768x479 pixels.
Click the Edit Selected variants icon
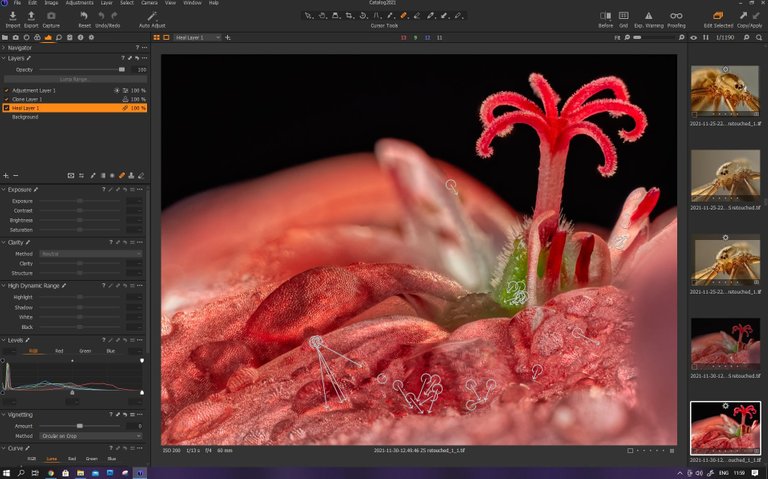718,16
